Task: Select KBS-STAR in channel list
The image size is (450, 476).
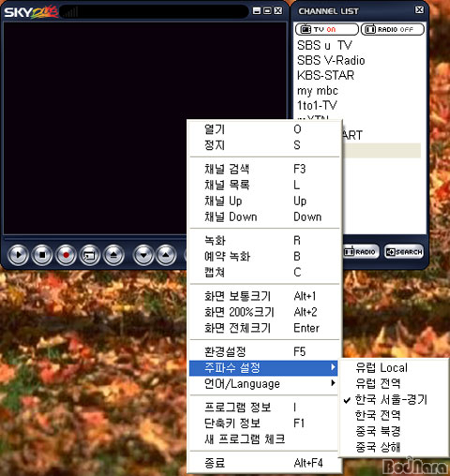Action: (x=325, y=76)
